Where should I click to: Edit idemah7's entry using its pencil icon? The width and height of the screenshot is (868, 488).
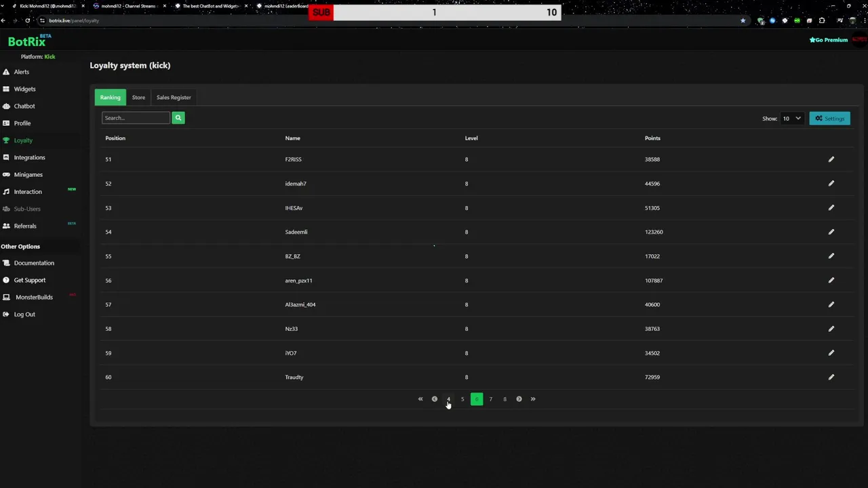coord(831,184)
